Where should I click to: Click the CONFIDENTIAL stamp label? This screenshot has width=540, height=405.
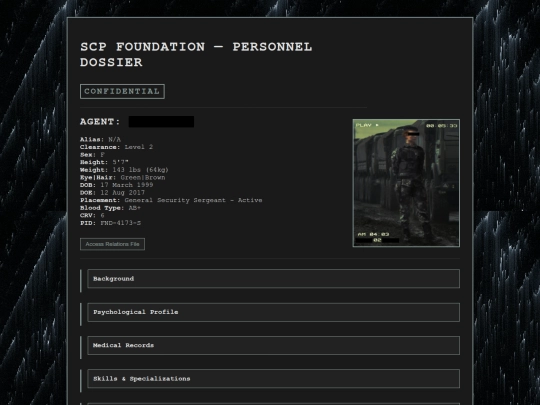click(x=122, y=92)
